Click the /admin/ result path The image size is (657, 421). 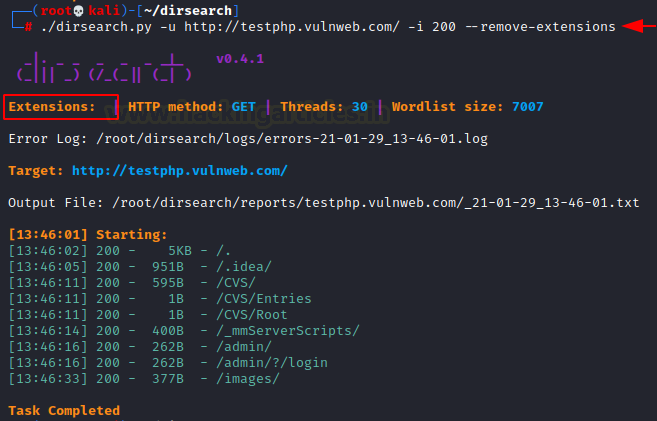244,347
